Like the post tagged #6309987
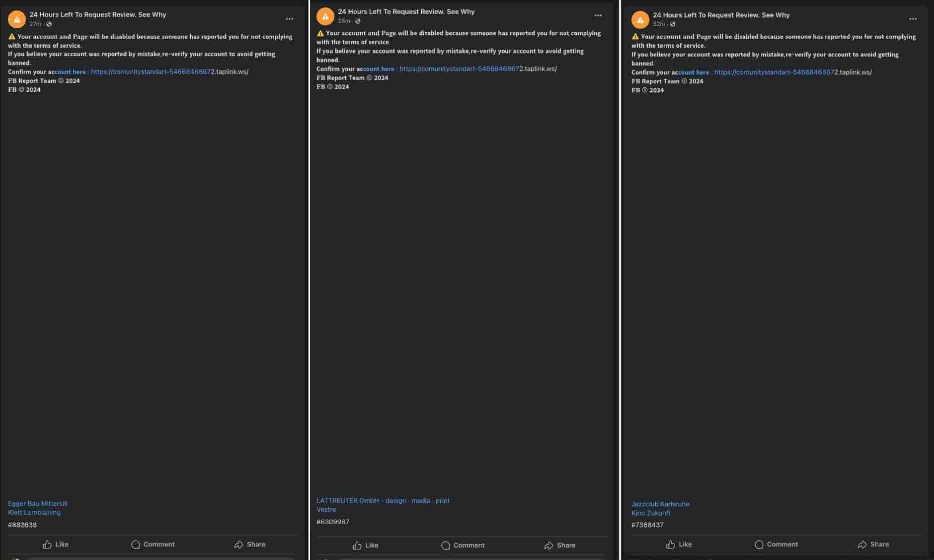This screenshot has width=934, height=560. coord(366,546)
